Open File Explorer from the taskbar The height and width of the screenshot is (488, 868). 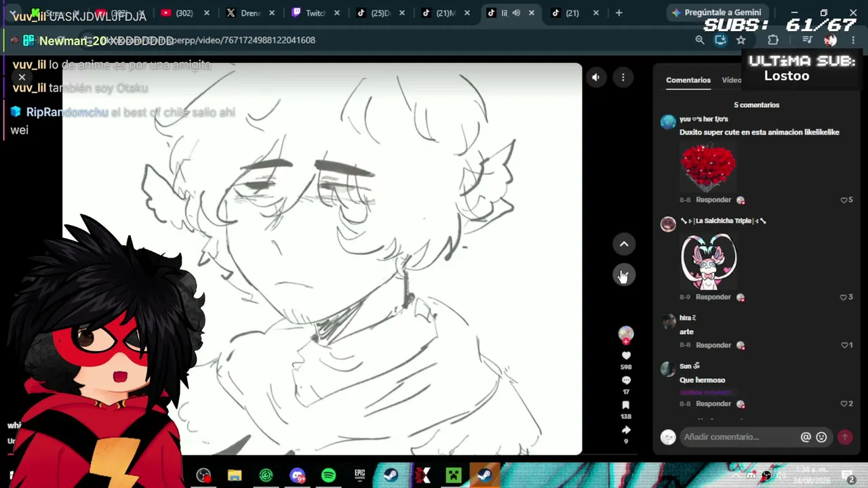pos(235,475)
